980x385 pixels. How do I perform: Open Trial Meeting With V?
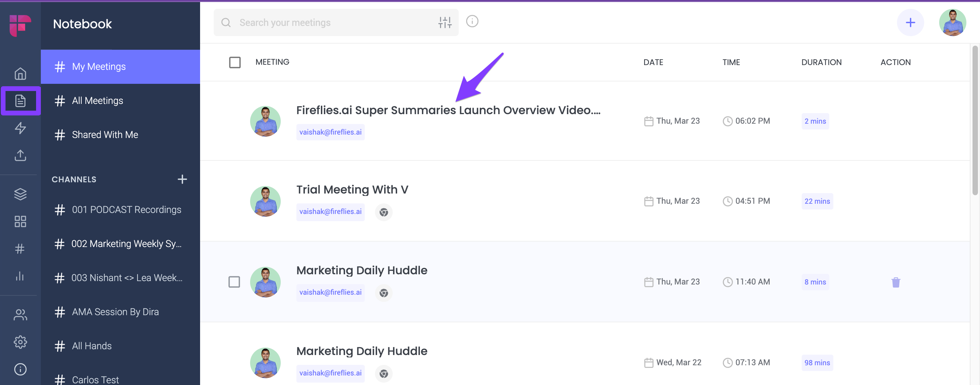(352, 189)
